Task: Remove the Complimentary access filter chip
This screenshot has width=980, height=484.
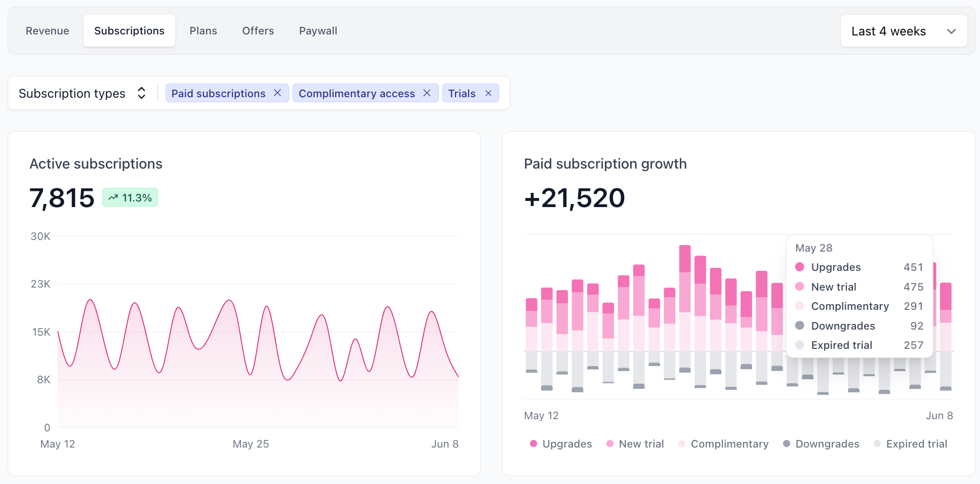Action: coord(427,93)
